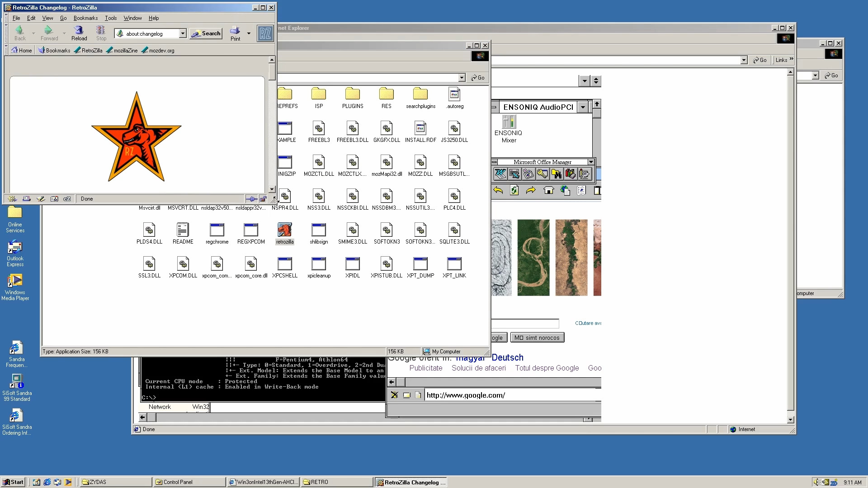This screenshot has width=868, height=488.
Task: Click the RetroZilla Back button
Action: tap(20, 33)
